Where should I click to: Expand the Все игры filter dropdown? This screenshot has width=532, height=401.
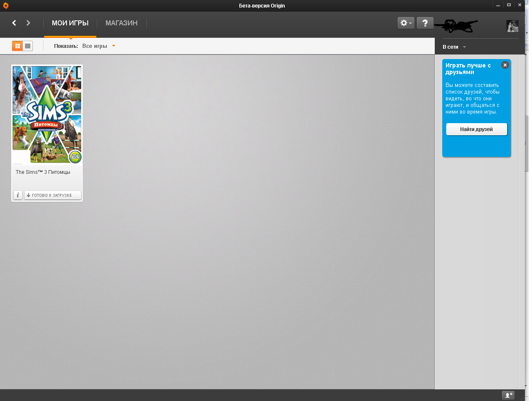tap(99, 46)
